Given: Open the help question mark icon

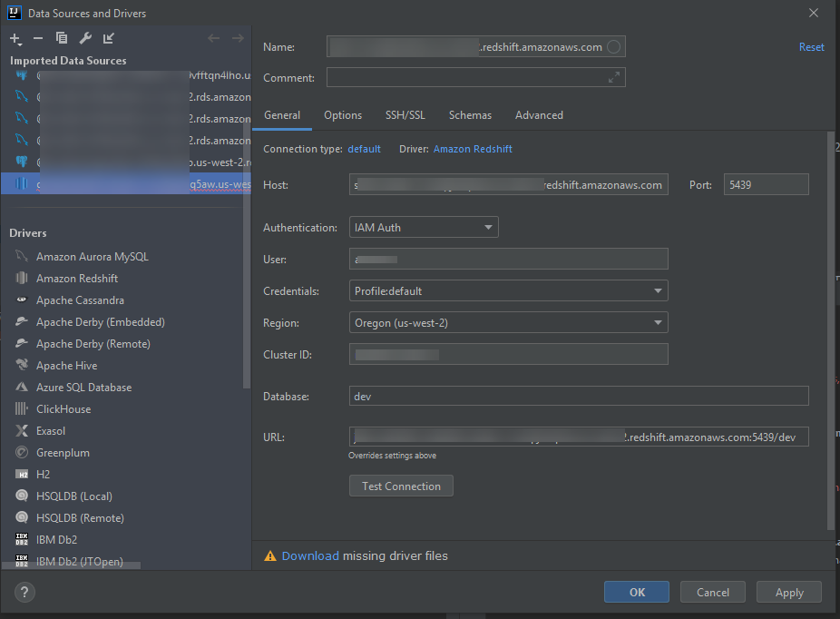Looking at the screenshot, I should (24, 593).
